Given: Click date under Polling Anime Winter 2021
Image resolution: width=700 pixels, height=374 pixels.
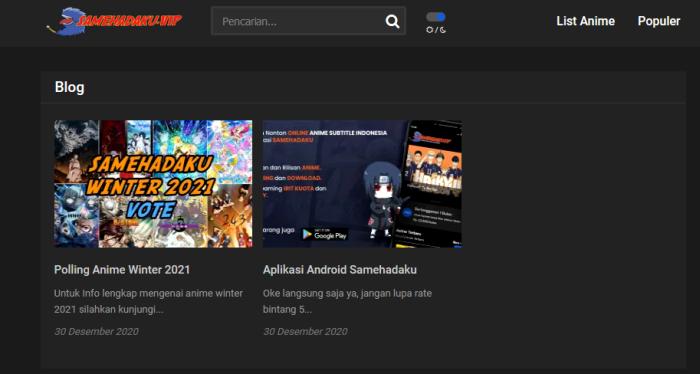Looking at the screenshot, I should pos(96,331).
